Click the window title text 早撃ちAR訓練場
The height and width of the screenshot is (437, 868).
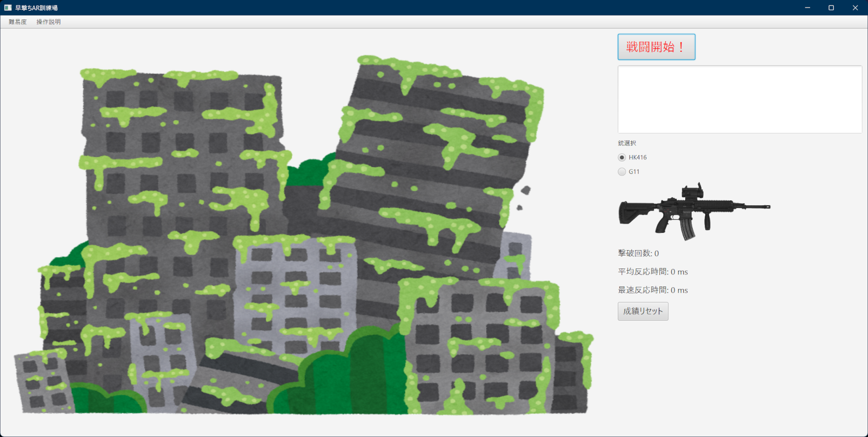click(x=36, y=8)
